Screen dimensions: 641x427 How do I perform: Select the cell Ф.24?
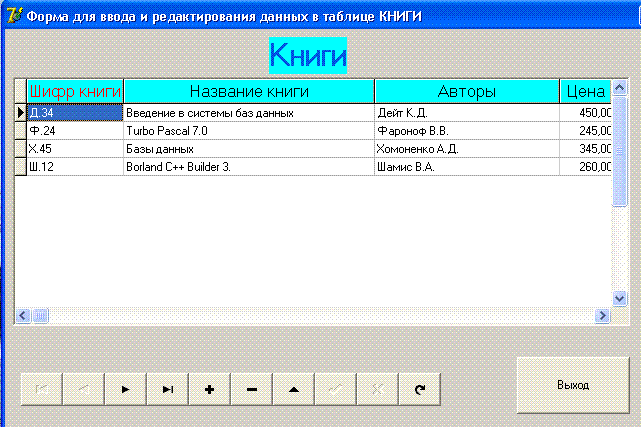coord(75,131)
